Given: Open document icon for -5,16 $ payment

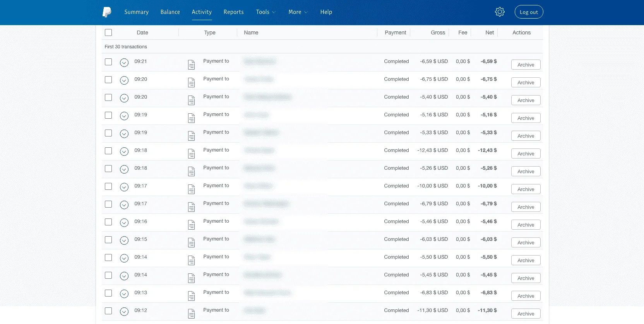Looking at the screenshot, I should pyautogui.click(x=191, y=118).
